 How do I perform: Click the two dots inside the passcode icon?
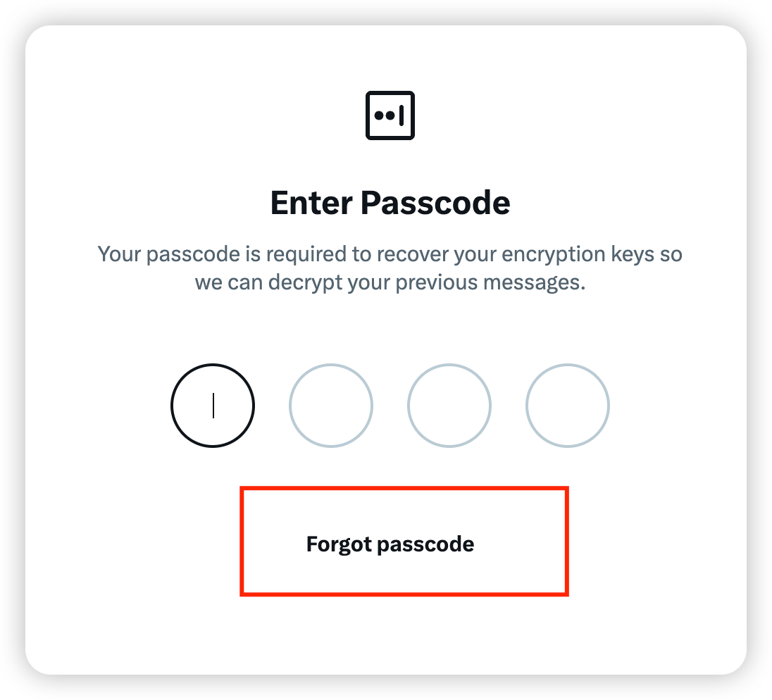[384, 115]
